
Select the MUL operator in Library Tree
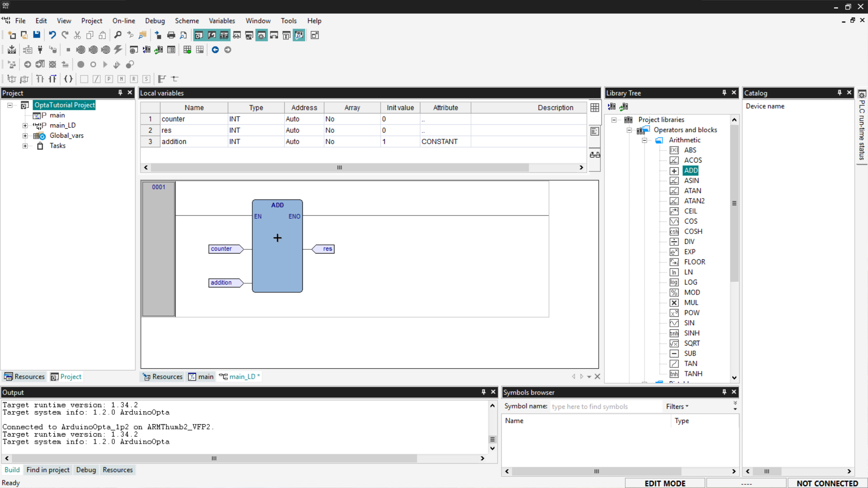691,303
